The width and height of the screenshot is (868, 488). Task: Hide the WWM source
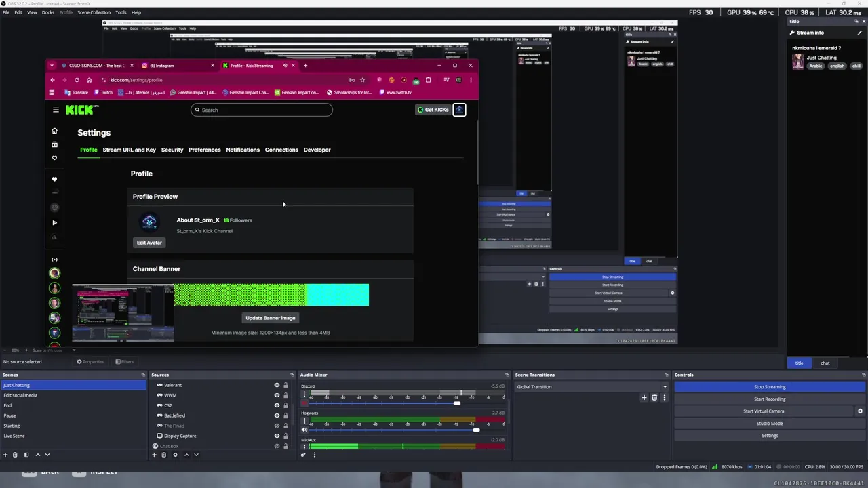277,395
